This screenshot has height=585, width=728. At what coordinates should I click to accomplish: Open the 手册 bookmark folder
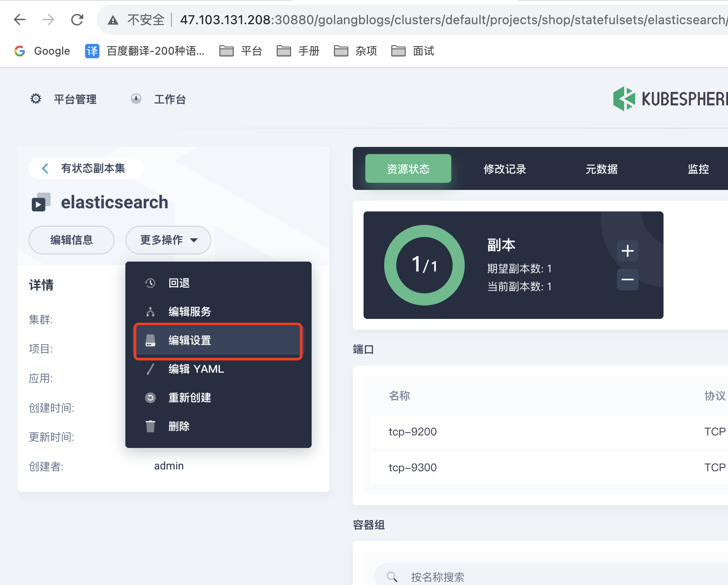(298, 51)
